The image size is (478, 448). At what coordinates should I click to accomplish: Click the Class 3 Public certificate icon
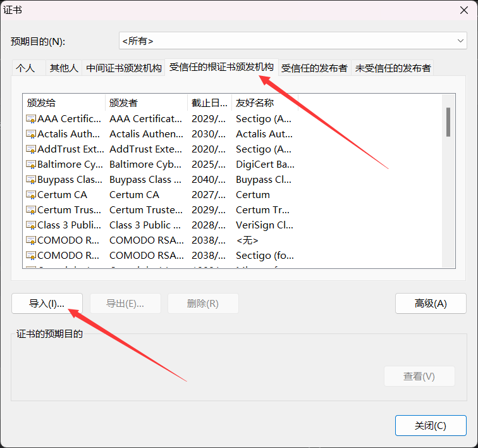(x=31, y=225)
